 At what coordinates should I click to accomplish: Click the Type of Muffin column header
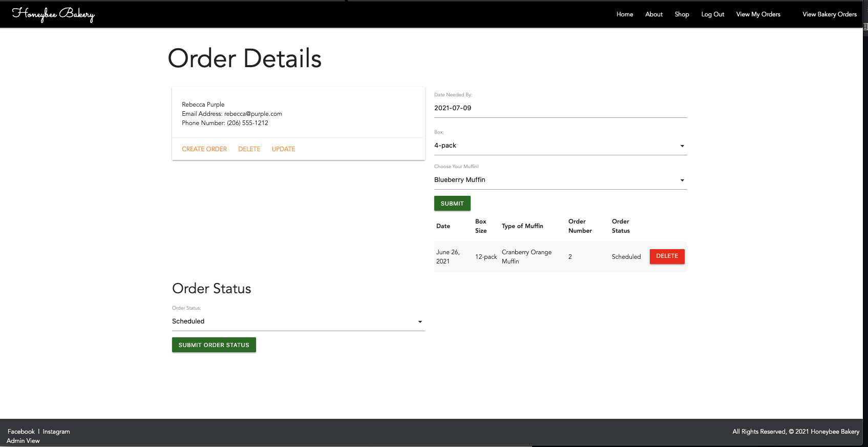[x=522, y=226]
